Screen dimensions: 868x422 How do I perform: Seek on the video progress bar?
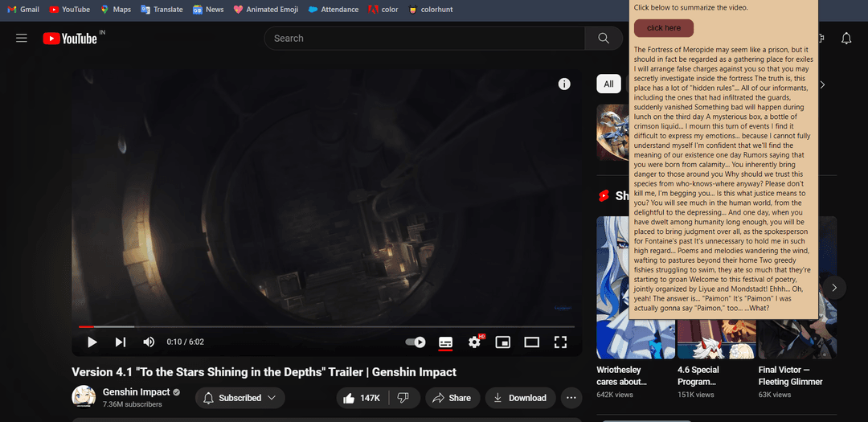coord(326,326)
